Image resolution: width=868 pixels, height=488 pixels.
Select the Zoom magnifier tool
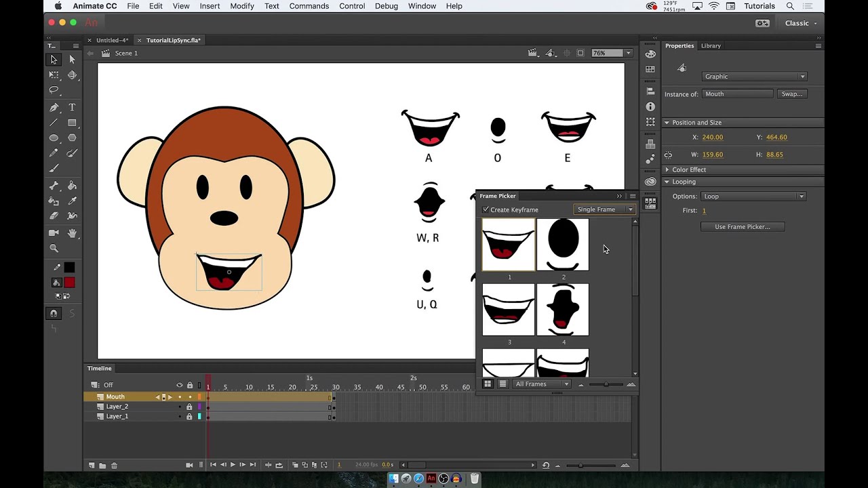click(x=54, y=249)
